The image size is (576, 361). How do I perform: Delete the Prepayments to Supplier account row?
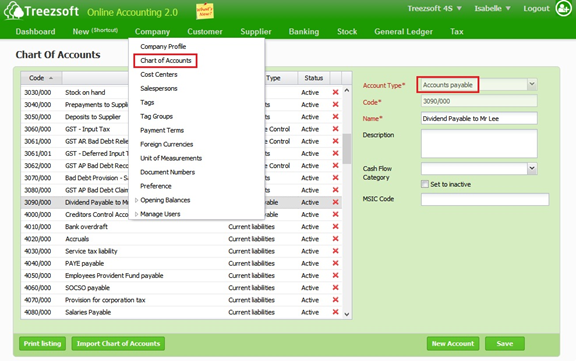(x=335, y=104)
